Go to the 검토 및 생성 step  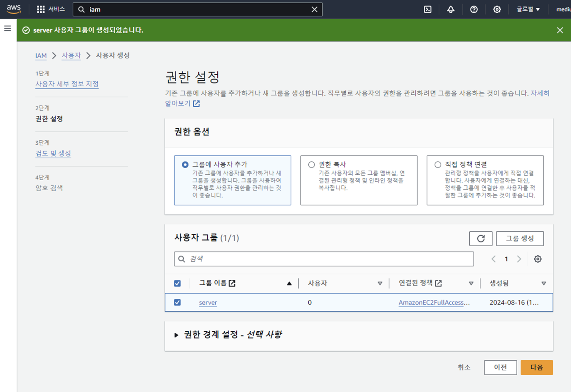pos(53,153)
